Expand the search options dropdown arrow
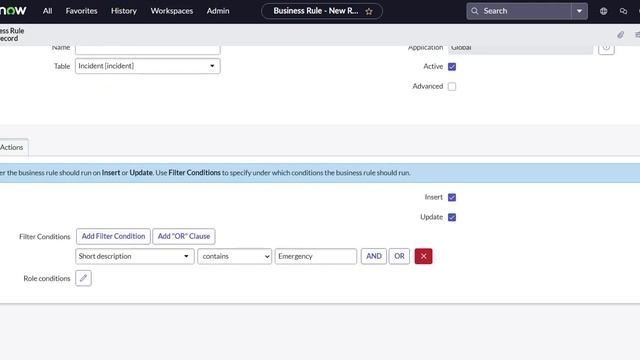 [579, 11]
